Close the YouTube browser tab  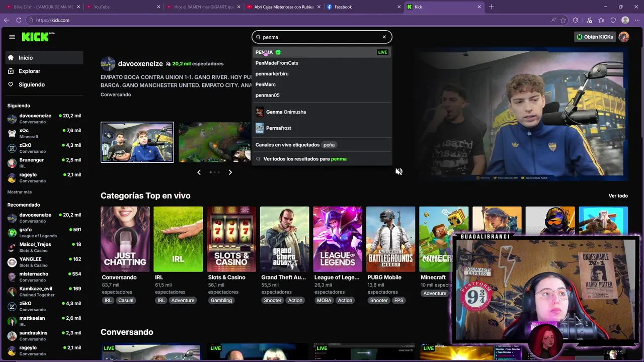pyautogui.click(x=158, y=7)
